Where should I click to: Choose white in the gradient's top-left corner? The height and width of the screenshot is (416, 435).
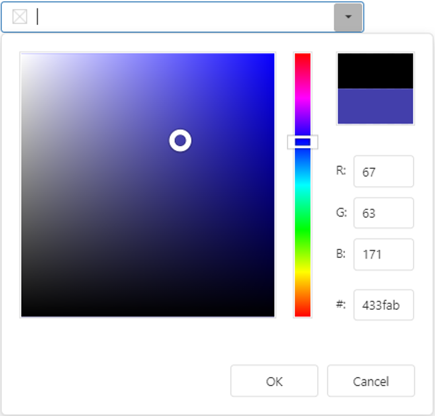click(23, 55)
